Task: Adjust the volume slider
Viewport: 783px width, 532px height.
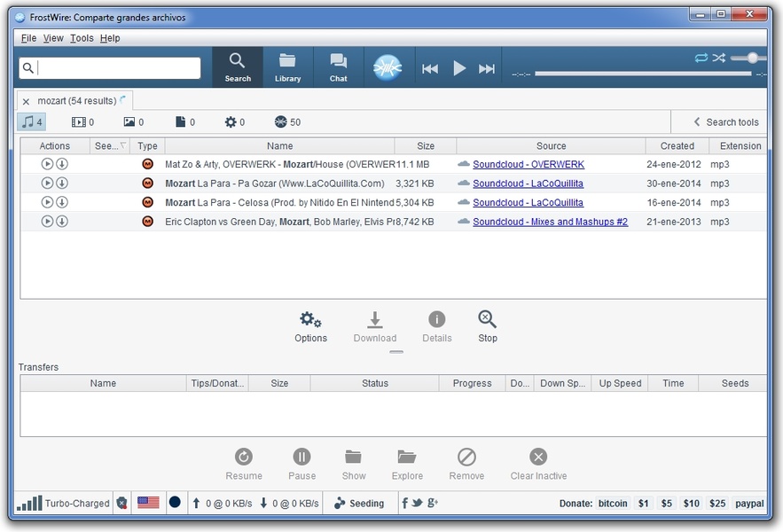Action: click(x=753, y=58)
